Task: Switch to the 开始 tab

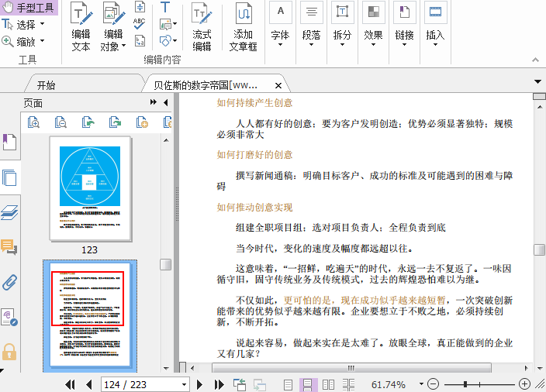Action: [46, 84]
